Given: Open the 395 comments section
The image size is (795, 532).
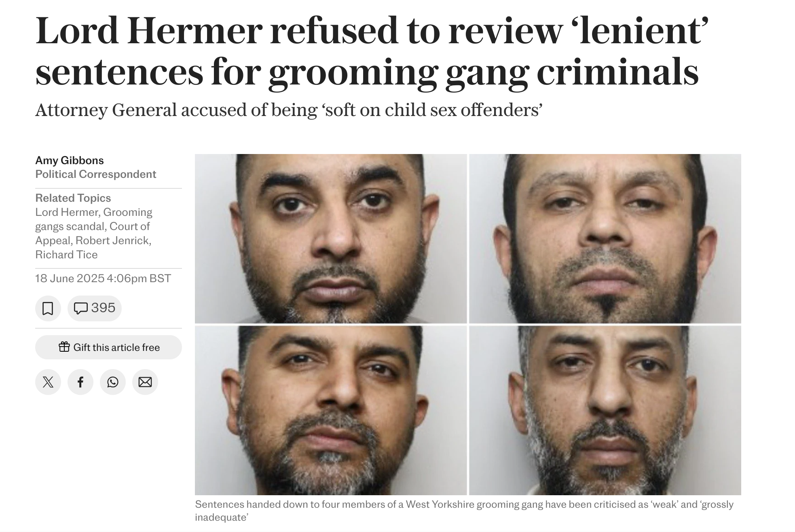Looking at the screenshot, I should 95,308.
